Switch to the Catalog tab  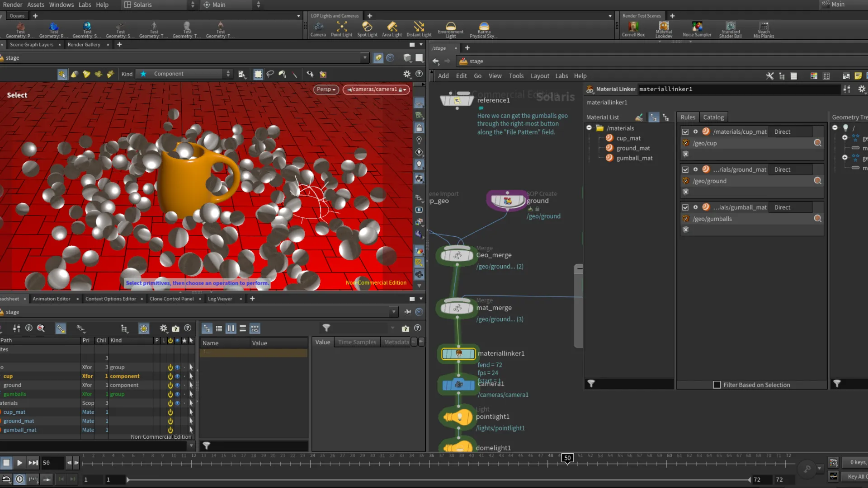(713, 117)
